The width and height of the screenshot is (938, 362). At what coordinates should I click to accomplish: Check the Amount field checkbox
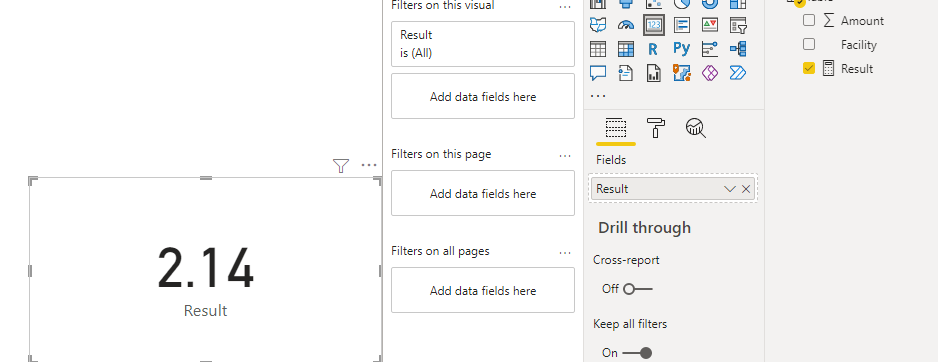coord(809,20)
